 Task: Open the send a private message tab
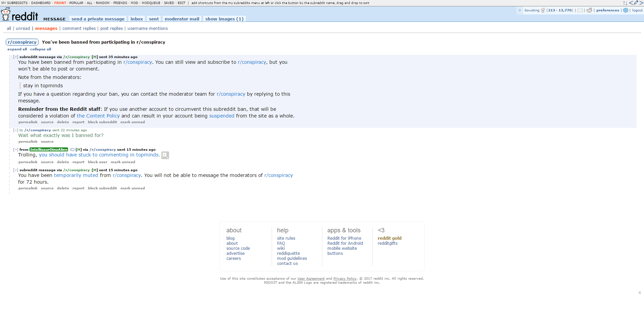point(98,19)
